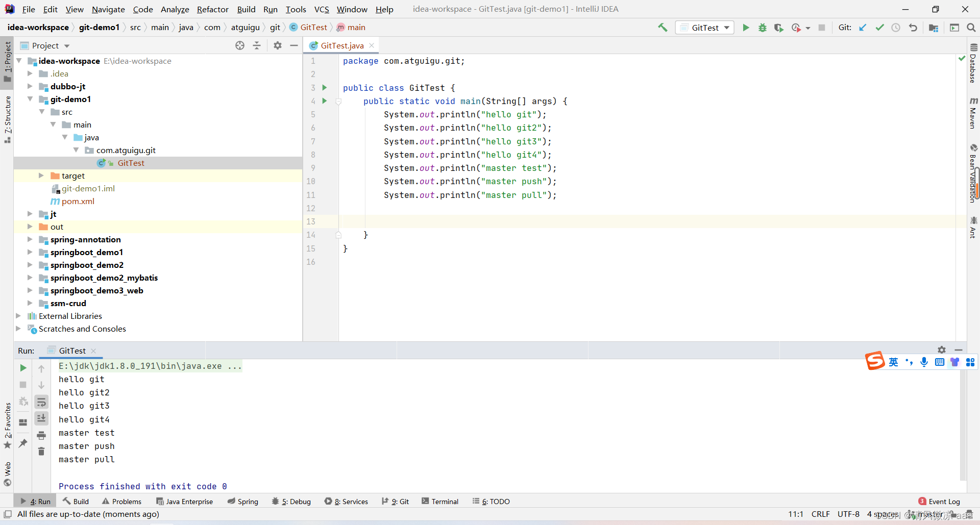Toggle tool window bars icon in status bar
980x525 pixels.
(x=8, y=514)
